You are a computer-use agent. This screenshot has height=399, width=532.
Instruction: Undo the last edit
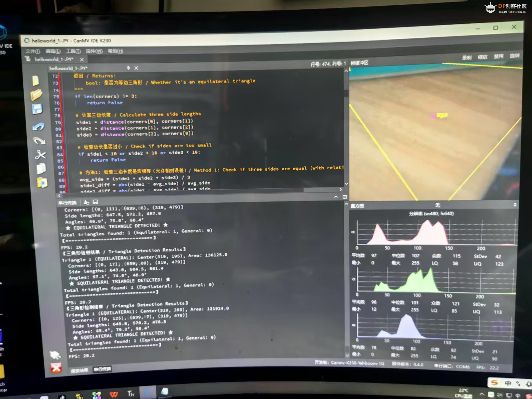point(39,127)
